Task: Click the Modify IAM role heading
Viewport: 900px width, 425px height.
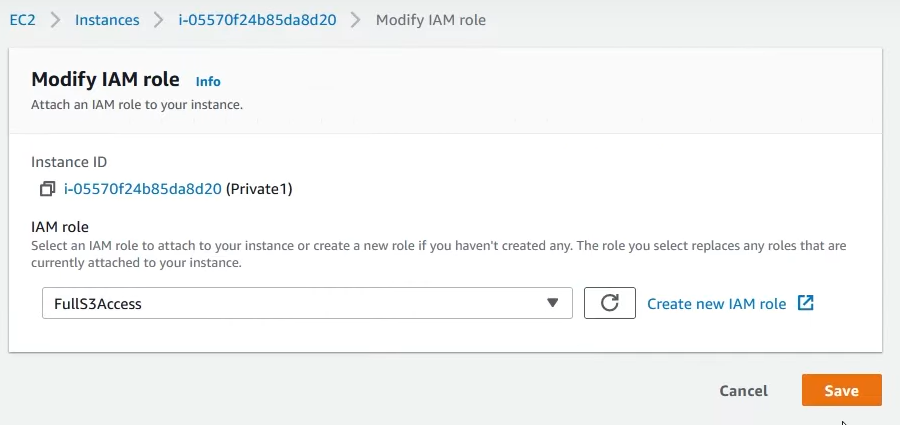Action: click(105, 79)
